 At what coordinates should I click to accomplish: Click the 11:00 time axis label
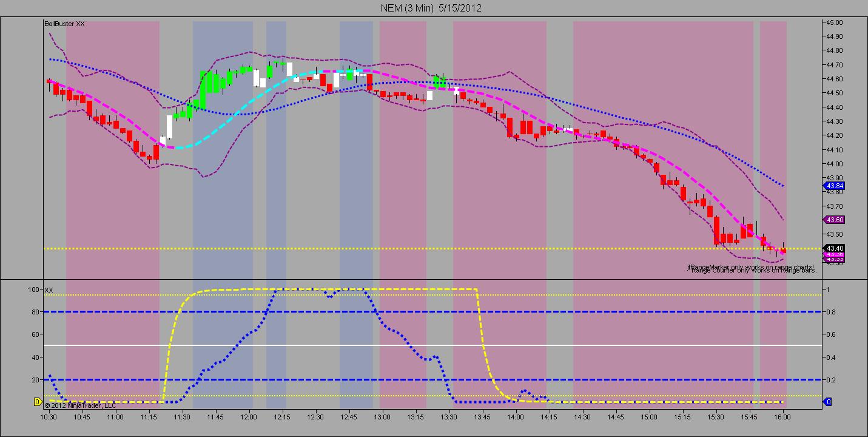tap(115, 418)
